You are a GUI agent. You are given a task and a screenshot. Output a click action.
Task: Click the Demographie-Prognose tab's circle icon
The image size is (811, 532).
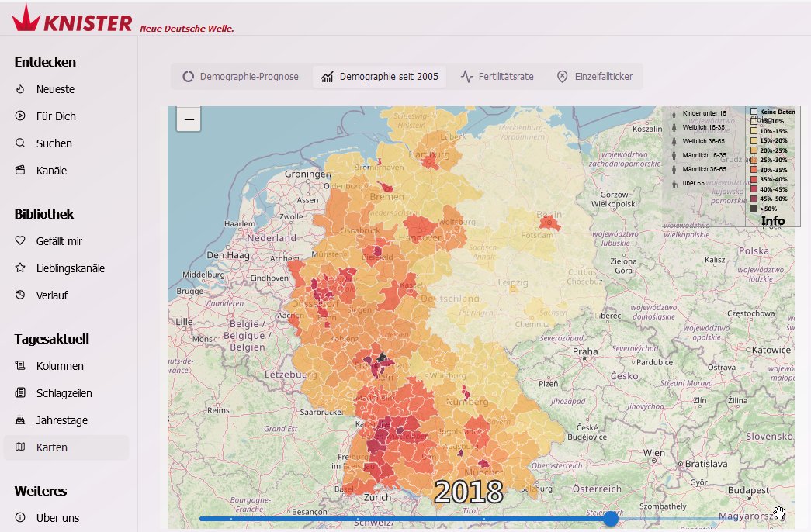coord(189,77)
